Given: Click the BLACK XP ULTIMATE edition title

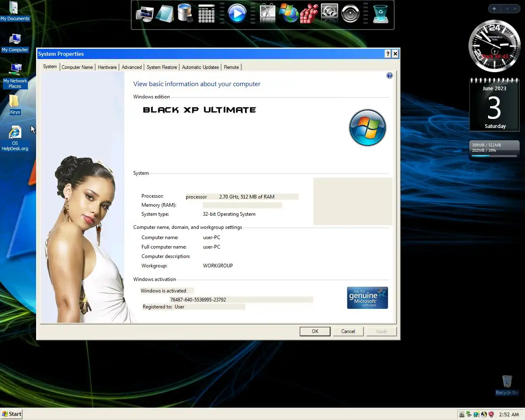Looking at the screenshot, I should coord(199,110).
